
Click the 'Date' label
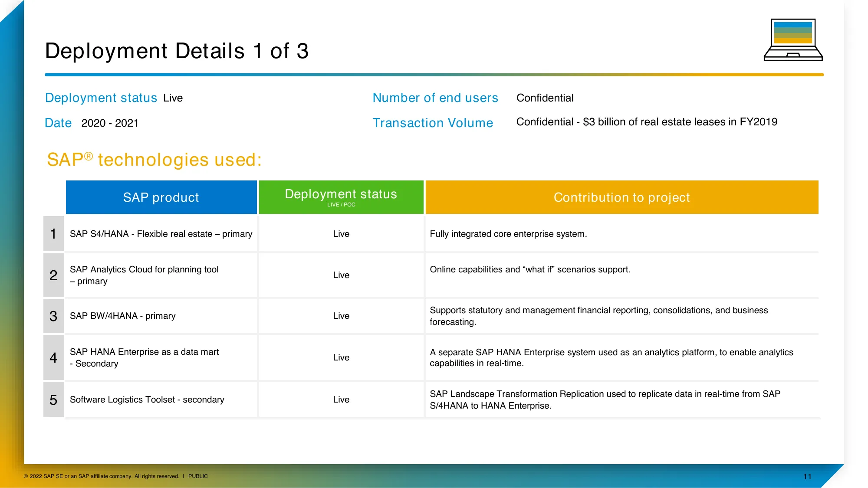coord(58,123)
